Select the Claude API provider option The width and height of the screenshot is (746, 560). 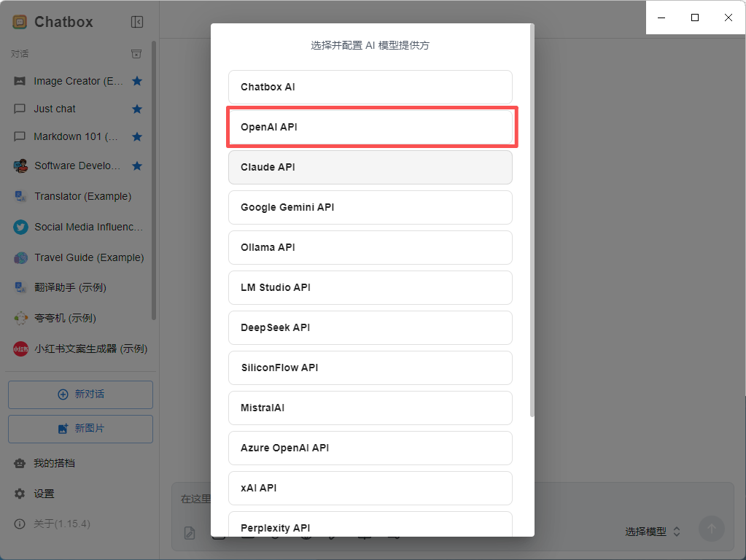[x=371, y=167]
